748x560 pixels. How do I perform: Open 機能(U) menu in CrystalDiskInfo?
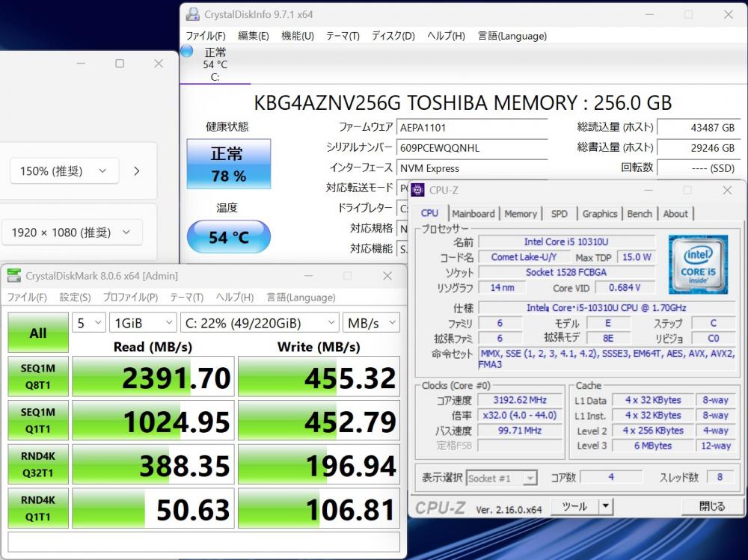point(297,36)
